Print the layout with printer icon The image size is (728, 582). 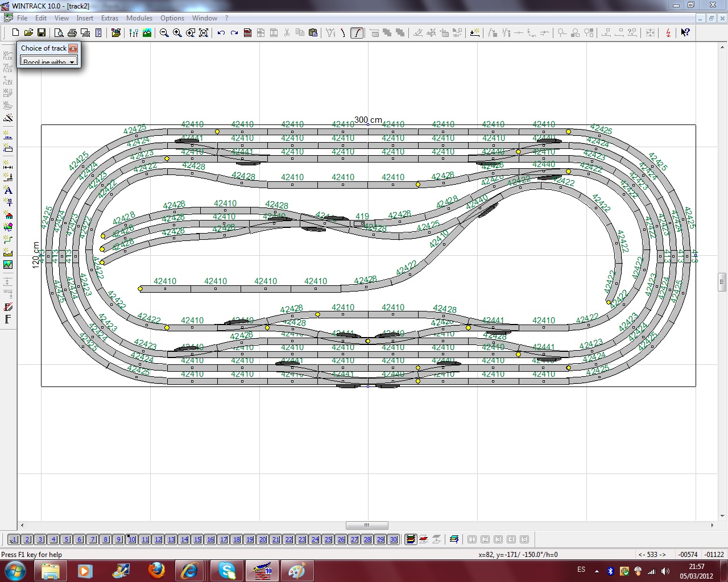pyautogui.click(x=72, y=33)
